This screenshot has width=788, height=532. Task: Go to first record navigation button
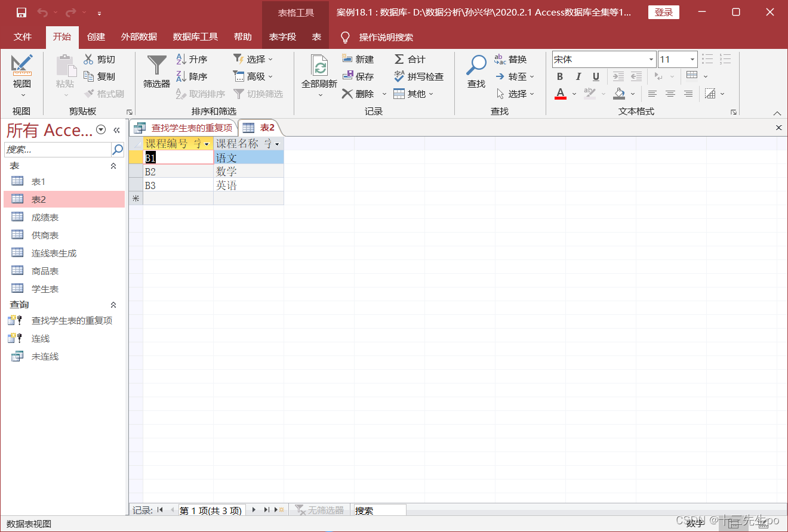[160, 510]
